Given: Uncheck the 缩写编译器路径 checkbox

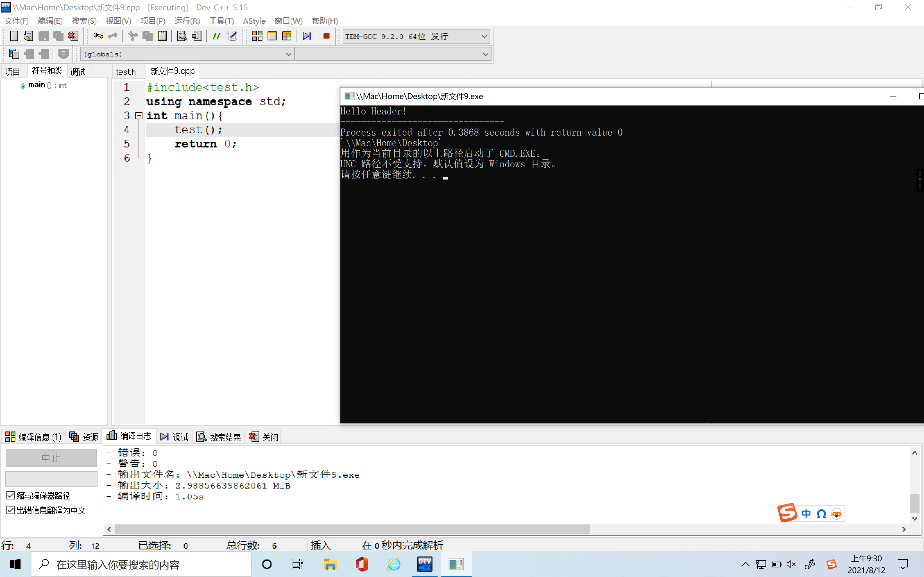Looking at the screenshot, I should pyautogui.click(x=11, y=495).
